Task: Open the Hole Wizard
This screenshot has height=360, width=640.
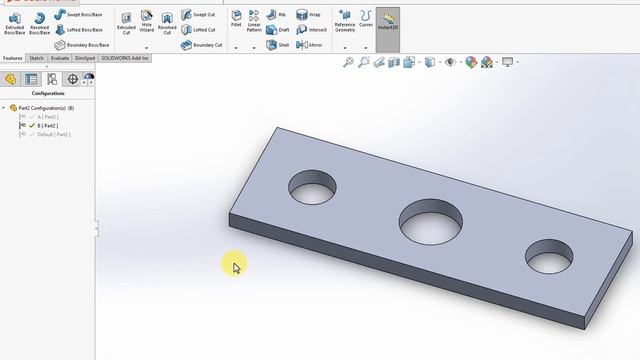Action: pos(147,21)
